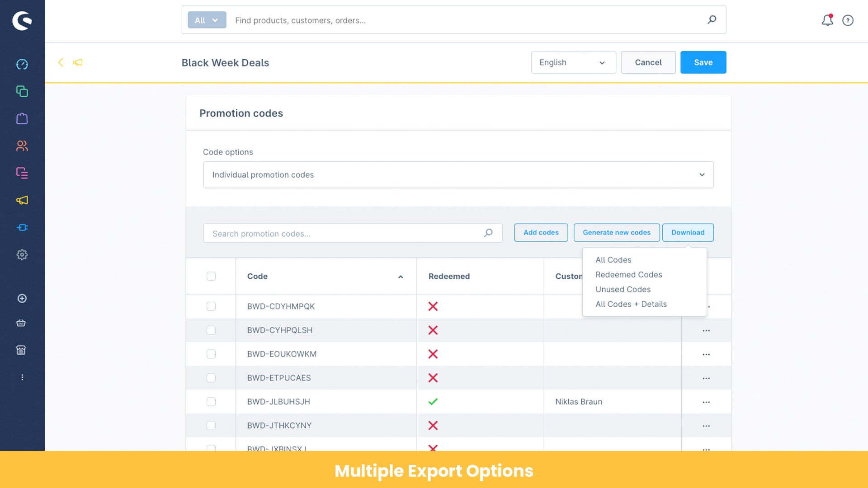
Task: Open the Dashboard gauge icon in the sidebar
Action: coord(22,64)
